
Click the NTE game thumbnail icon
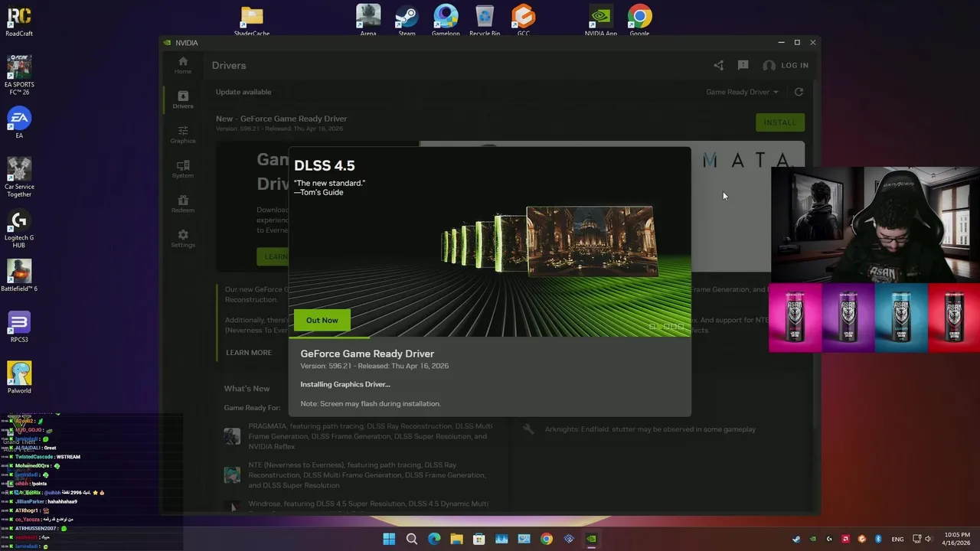pos(232,475)
